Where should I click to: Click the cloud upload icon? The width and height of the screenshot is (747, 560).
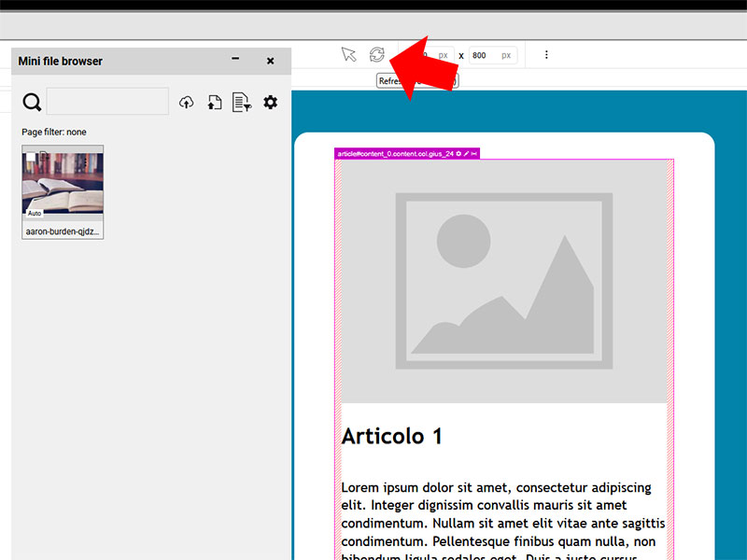pyautogui.click(x=187, y=103)
